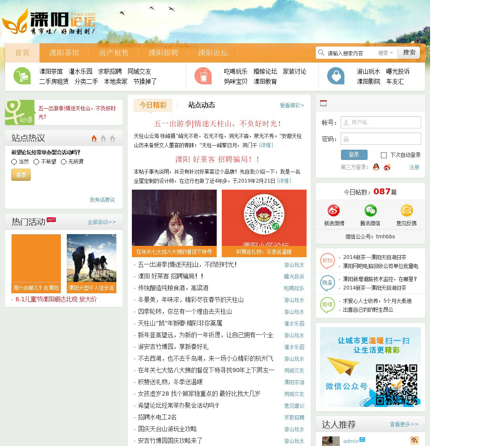
Task: Open the 溧阳招聘 nav tab
Action: point(163,53)
